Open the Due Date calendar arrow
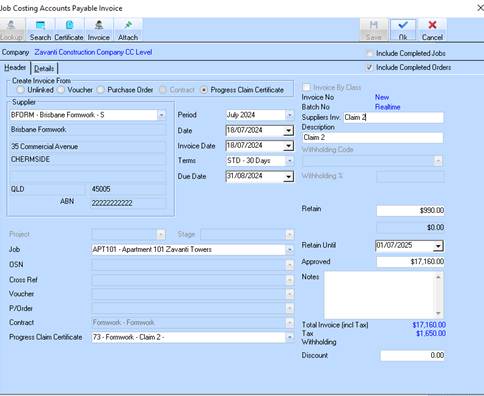 point(289,176)
